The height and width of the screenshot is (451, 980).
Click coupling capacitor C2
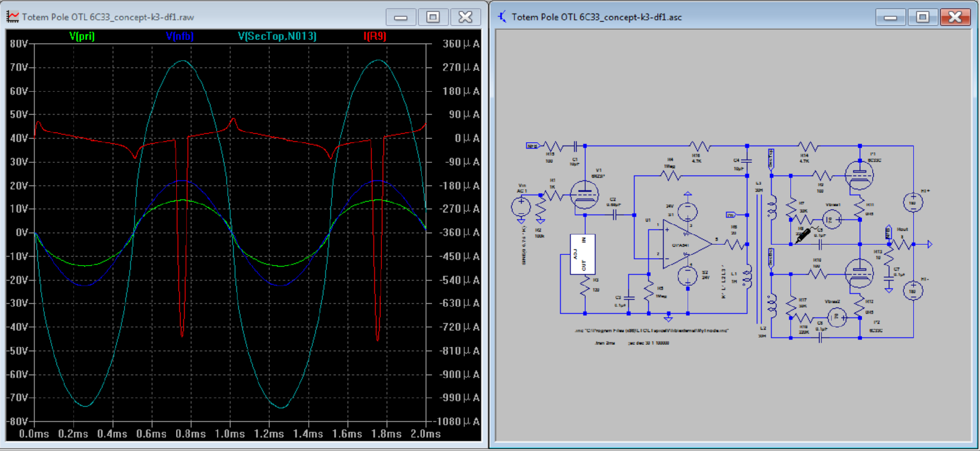615,215
